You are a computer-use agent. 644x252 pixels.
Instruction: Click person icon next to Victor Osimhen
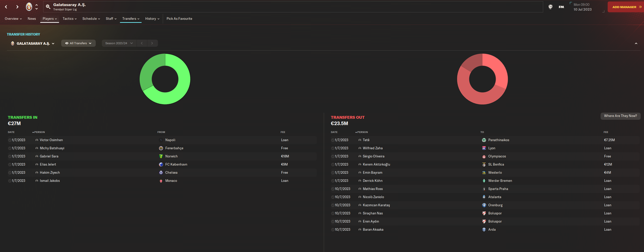pyautogui.click(x=37, y=140)
